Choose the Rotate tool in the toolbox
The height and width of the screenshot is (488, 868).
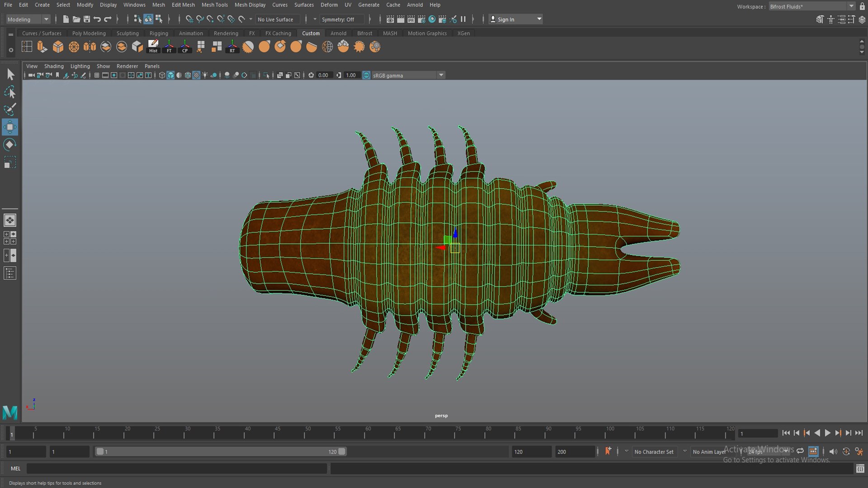pyautogui.click(x=10, y=145)
